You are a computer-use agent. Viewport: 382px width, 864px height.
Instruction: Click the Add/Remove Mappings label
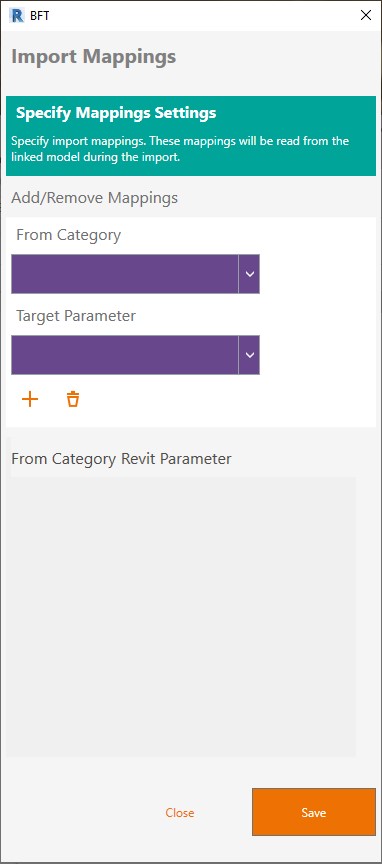[x=94, y=198]
